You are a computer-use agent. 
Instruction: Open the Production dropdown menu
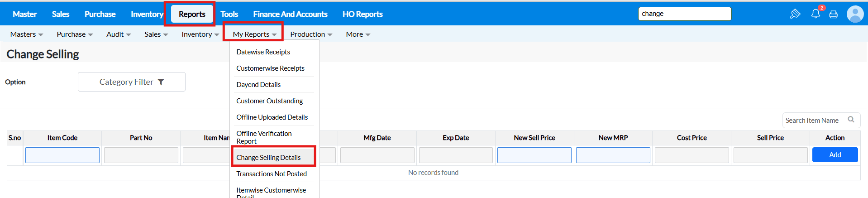[x=311, y=34]
